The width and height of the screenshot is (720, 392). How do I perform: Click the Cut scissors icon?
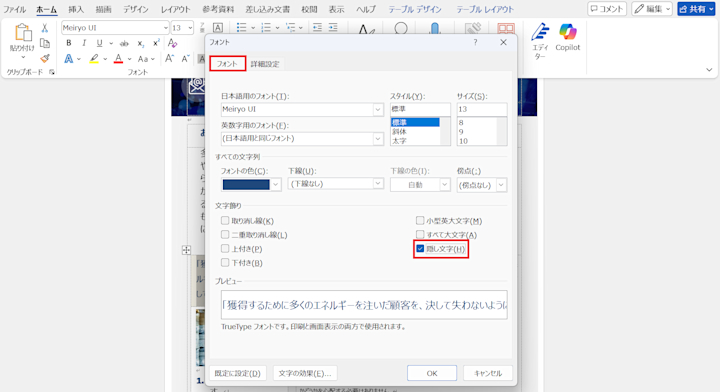click(x=45, y=28)
